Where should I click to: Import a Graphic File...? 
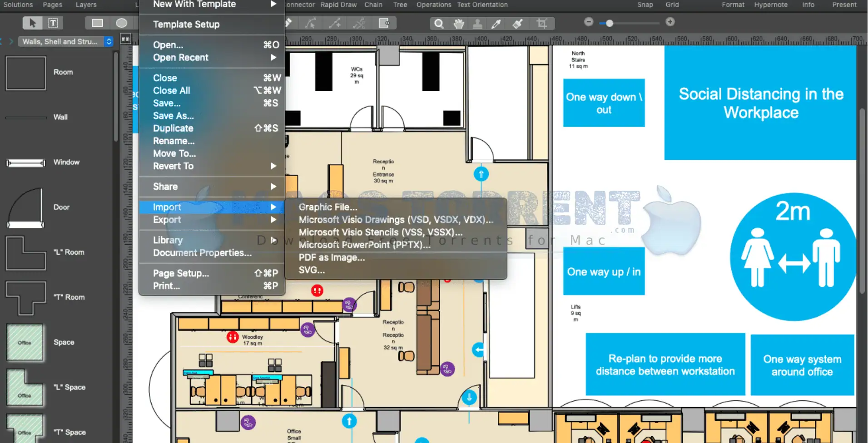click(396, 207)
